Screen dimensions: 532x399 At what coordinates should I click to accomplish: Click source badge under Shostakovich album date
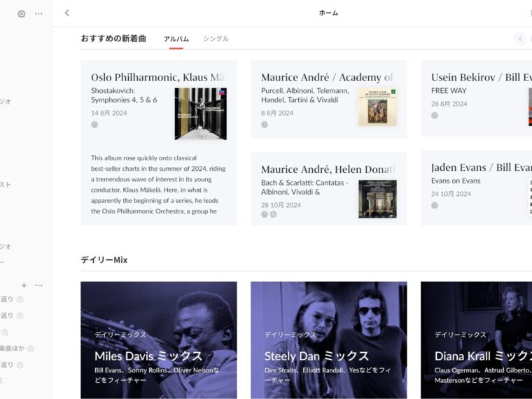tap(94, 125)
